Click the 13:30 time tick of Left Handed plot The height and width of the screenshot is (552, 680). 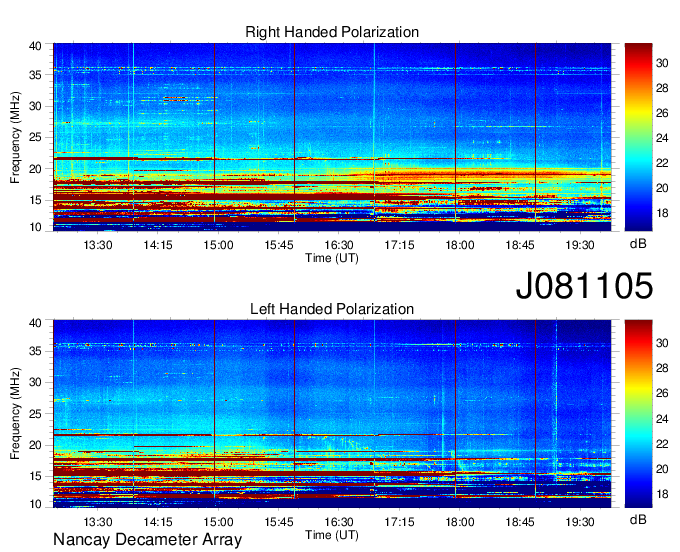click(x=98, y=522)
